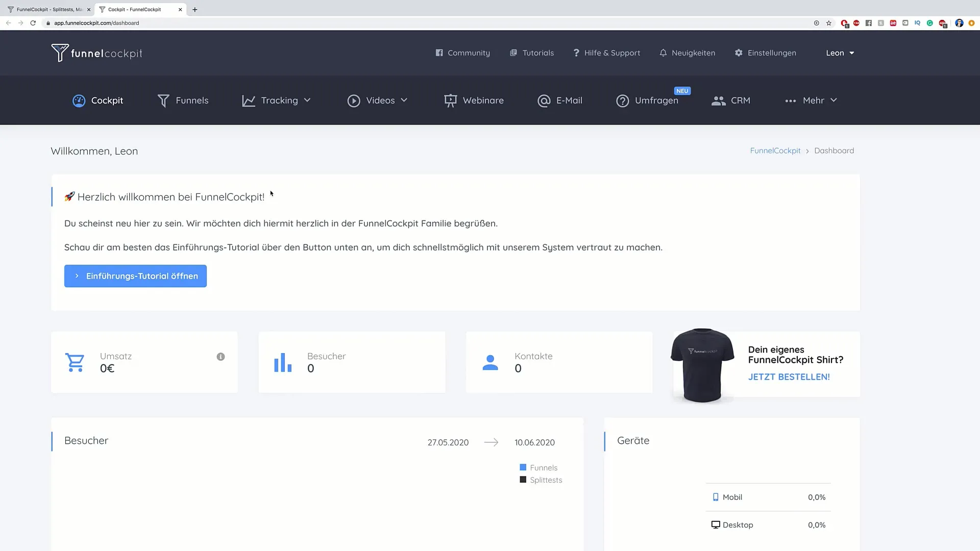Click the CRM people icon
The image size is (980, 551).
(x=719, y=101)
